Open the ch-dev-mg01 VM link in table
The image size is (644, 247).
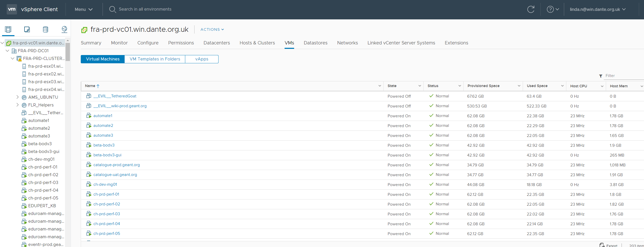[105, 184]
